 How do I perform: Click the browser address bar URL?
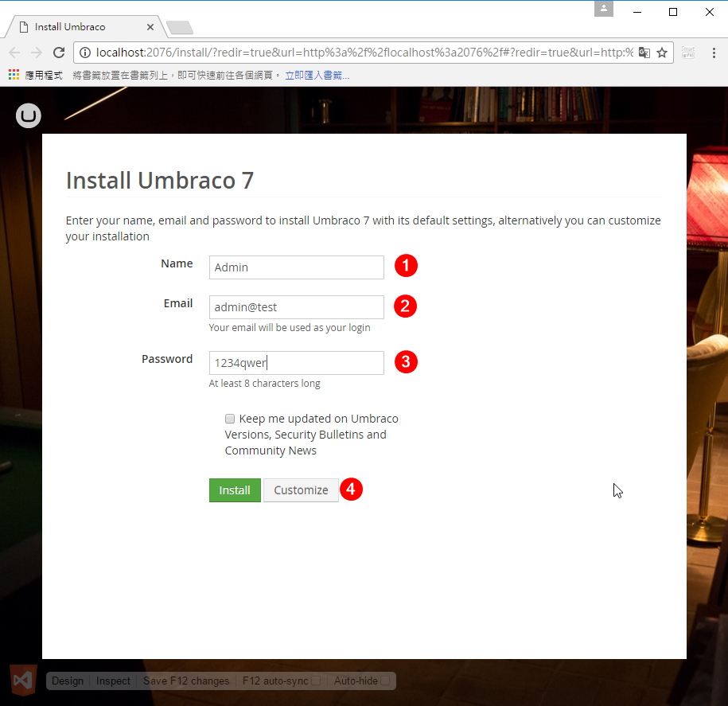pyautogui.click(x=364, y=53)
